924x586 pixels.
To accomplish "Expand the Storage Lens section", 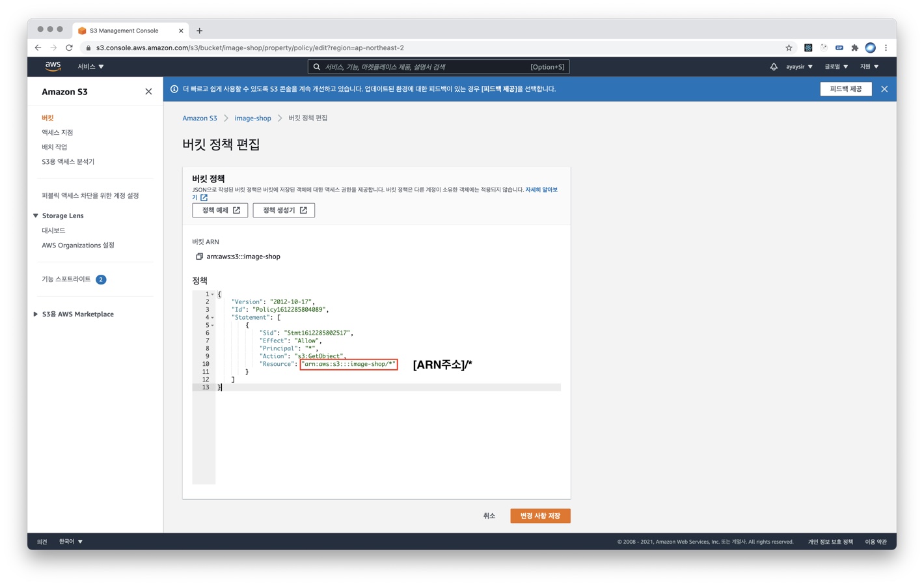I will coord(36,216).
